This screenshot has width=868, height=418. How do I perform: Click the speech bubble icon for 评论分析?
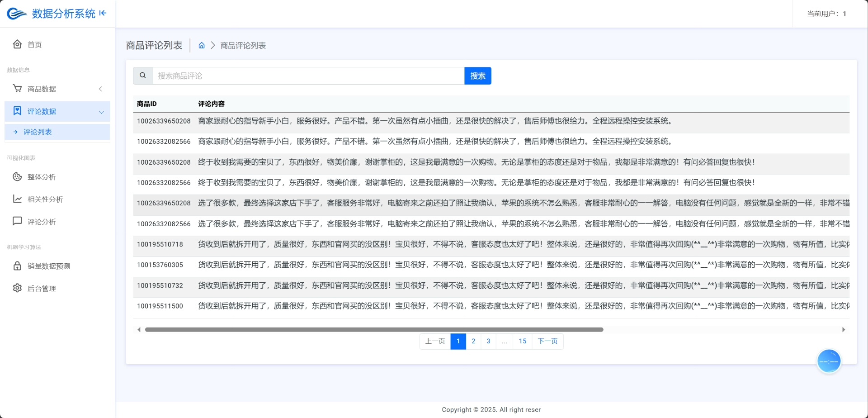[17, 221]
